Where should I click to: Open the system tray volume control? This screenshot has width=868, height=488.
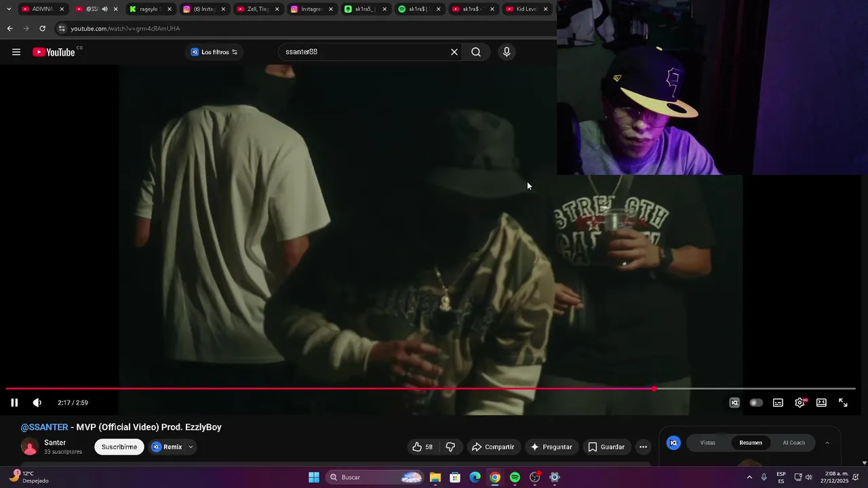808,477
